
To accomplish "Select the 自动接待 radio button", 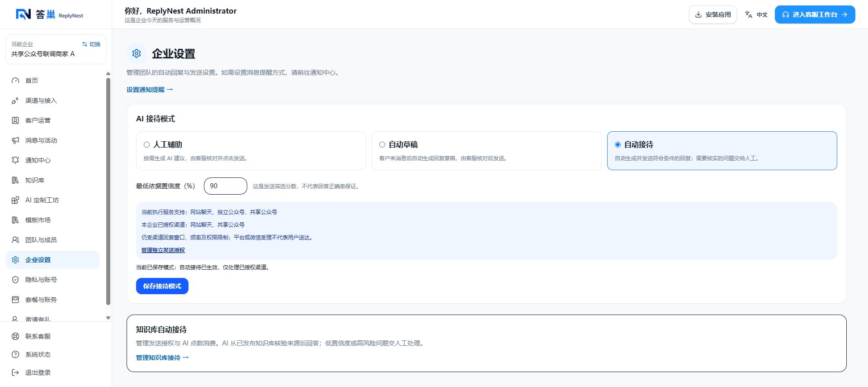I will coord(618,145).
